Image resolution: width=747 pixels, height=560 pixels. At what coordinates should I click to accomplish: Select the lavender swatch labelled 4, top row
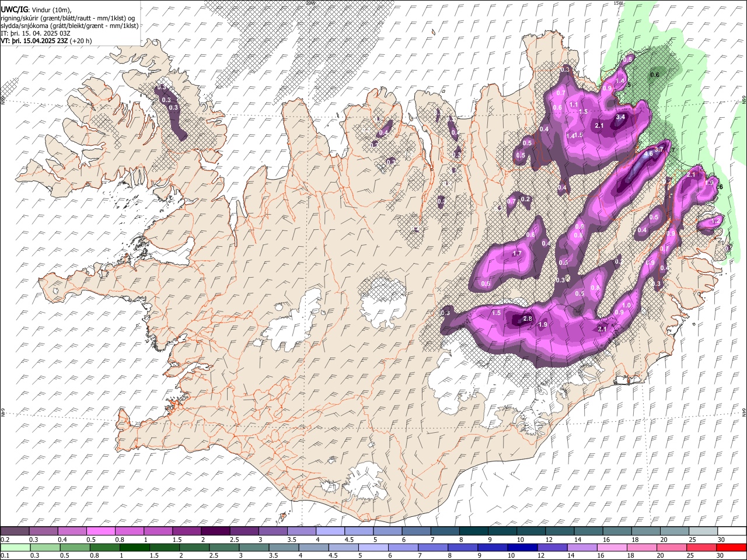(330, 531)
